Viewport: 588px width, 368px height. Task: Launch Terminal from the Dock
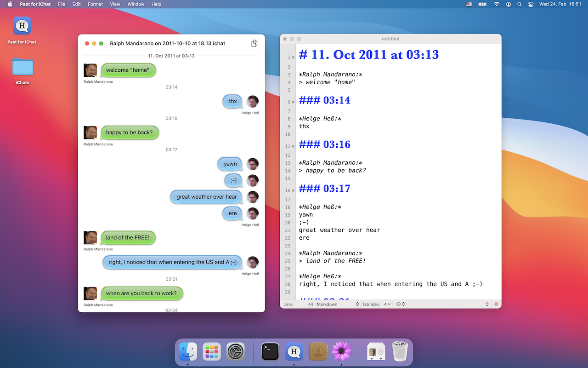click(270, 352)
